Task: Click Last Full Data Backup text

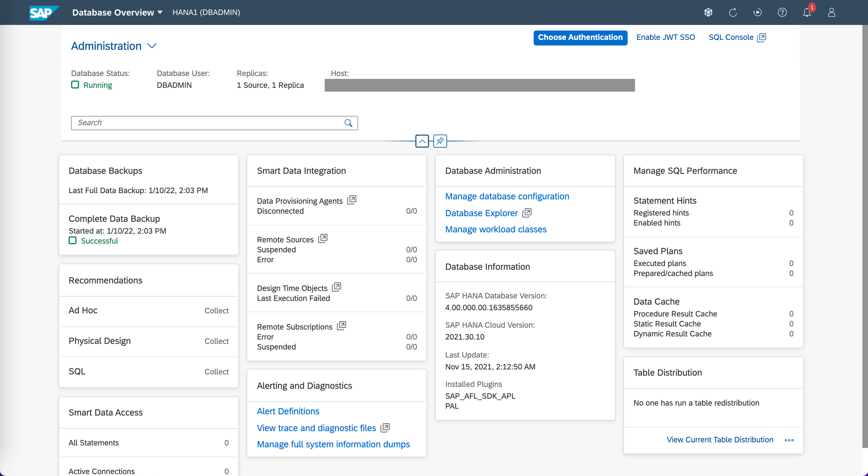Action: [138, 190]
